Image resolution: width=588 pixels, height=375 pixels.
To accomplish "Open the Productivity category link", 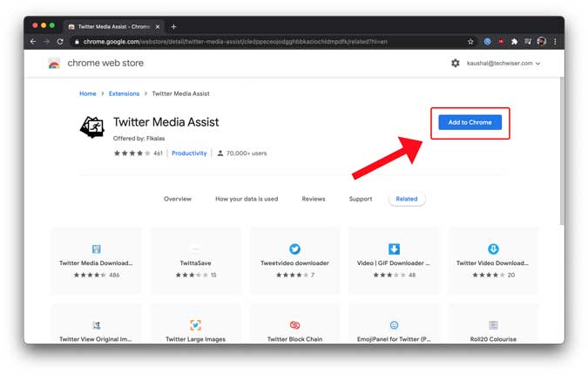I will pos(189,153).
